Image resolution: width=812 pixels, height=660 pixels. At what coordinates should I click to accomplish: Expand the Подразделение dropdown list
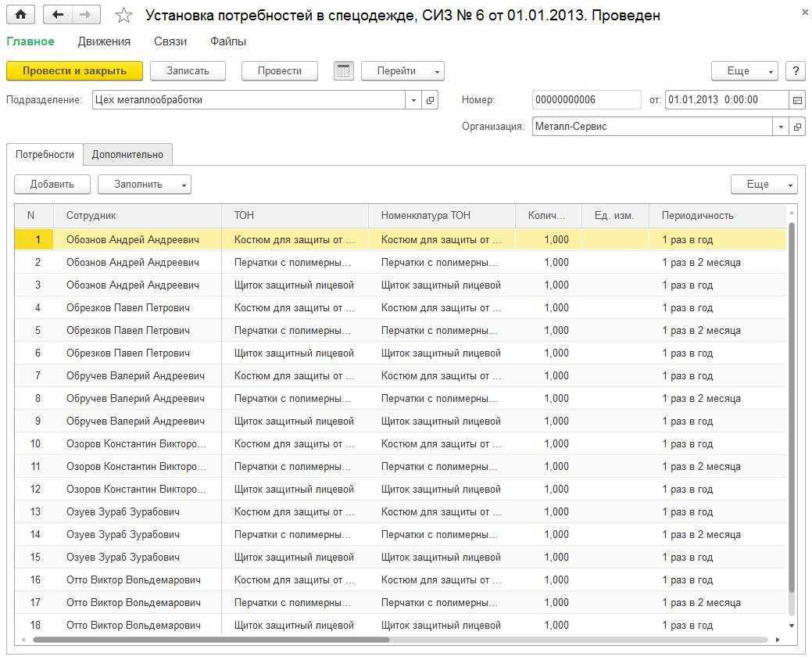[x=413, y=100]
